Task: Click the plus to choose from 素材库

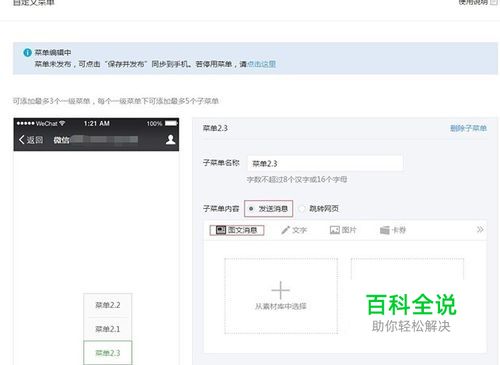Action: pos(281,290)
